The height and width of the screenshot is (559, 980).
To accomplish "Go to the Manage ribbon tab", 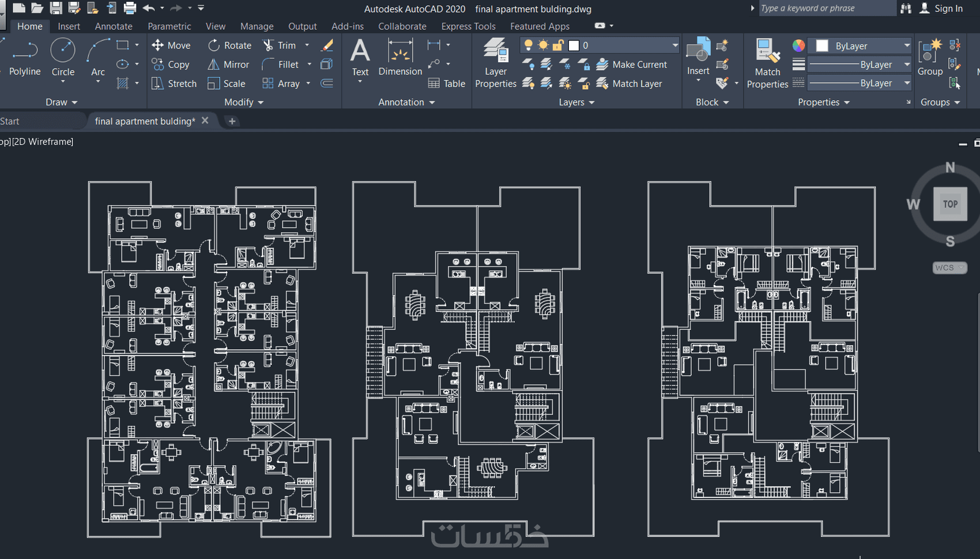I will tap(257, 27).
